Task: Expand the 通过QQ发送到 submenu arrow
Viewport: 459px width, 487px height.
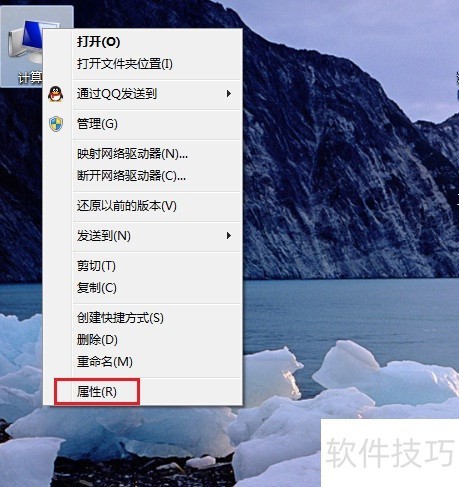Action: [x=229, y=94]
